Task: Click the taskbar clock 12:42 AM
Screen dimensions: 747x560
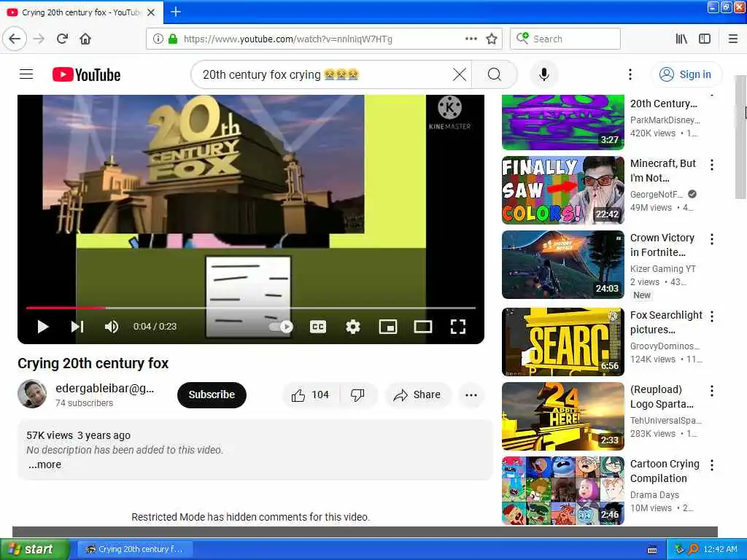Action: pos(720,549)
